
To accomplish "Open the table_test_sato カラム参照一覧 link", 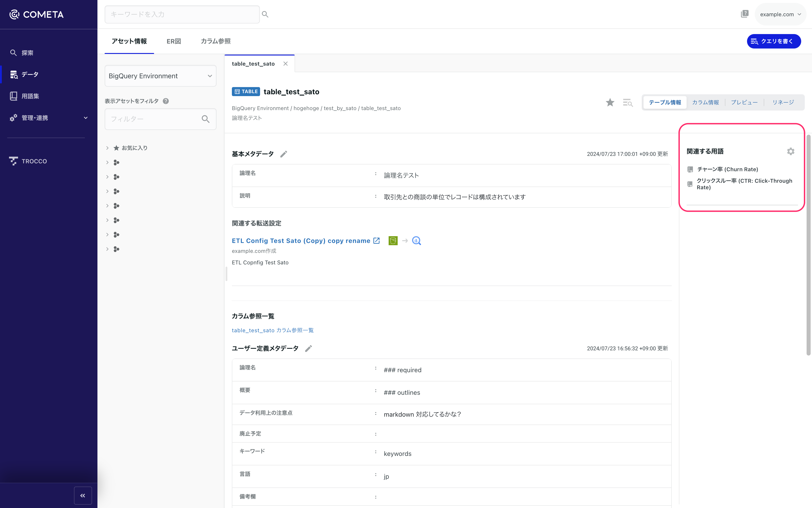I will coord(272,330).
